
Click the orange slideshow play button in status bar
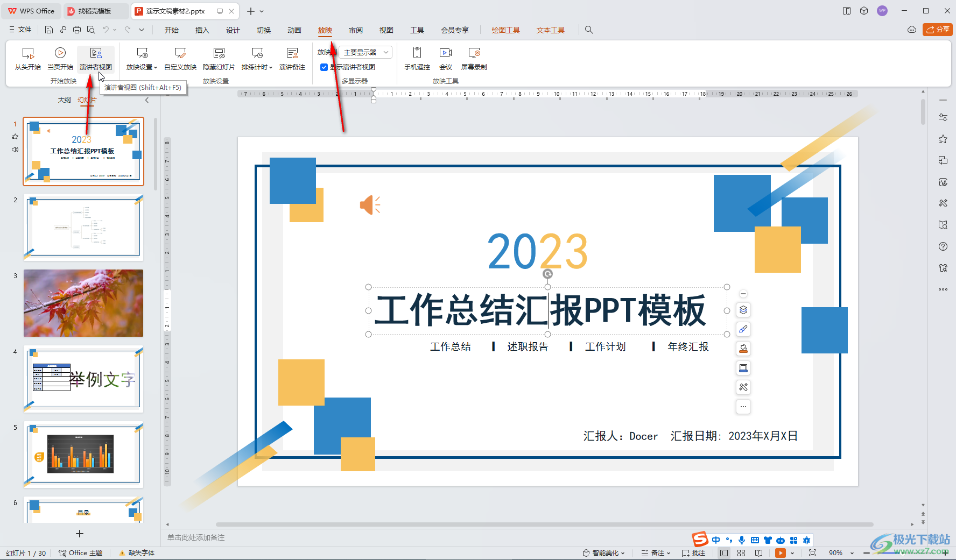coord(781,553)
